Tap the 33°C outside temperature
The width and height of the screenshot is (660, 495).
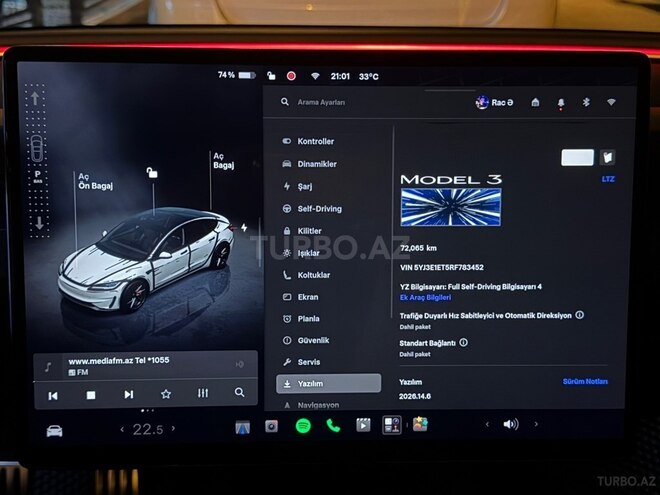click(x=369, y=77)
